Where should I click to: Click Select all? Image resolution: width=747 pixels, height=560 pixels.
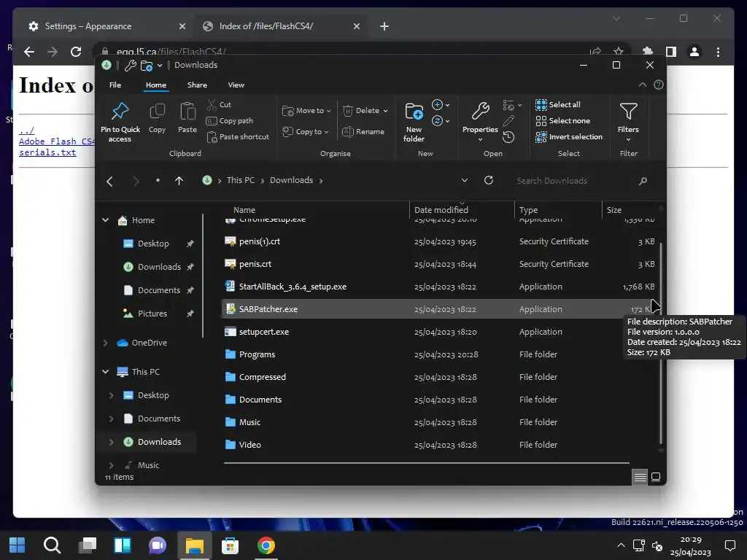coord(558,105)
